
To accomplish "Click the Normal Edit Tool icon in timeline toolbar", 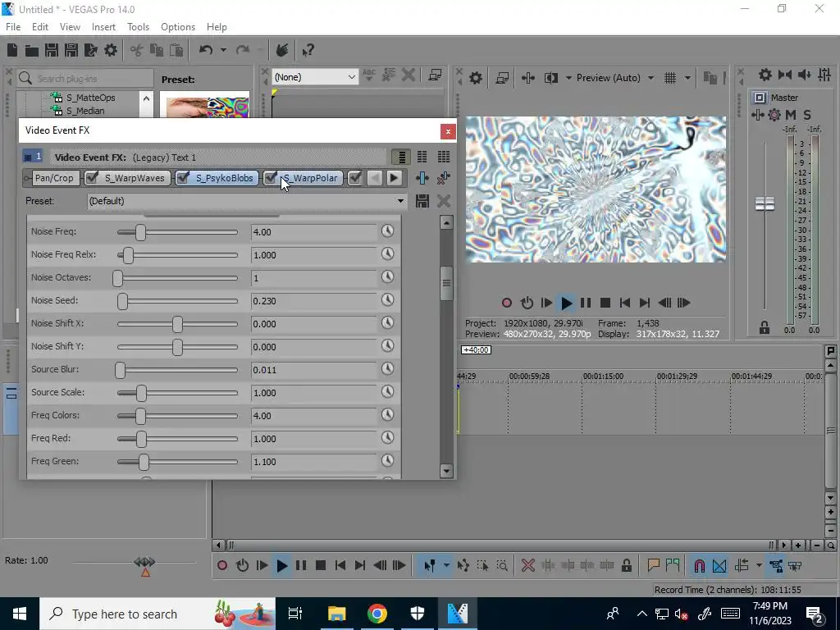I will pos(429,566).
